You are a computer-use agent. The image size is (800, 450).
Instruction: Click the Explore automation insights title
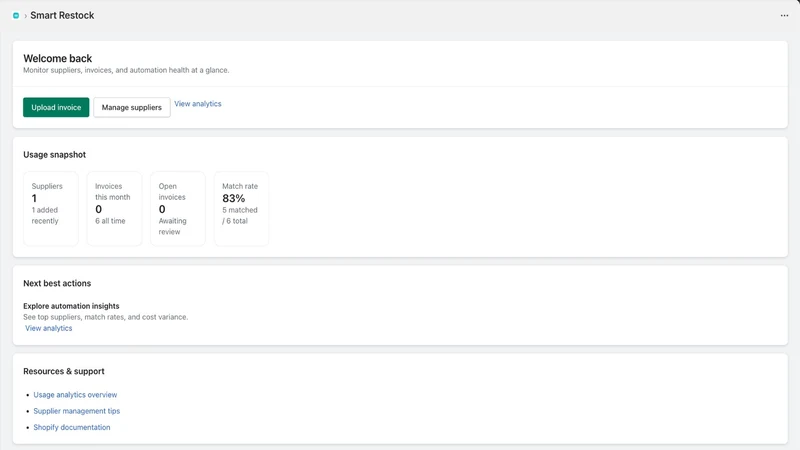[x=71, y=306]
